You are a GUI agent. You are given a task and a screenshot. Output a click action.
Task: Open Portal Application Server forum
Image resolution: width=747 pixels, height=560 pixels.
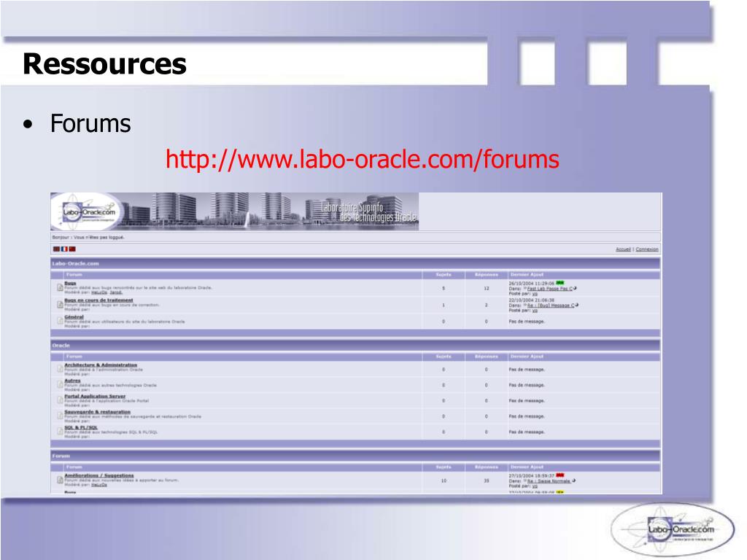[95, 396]
